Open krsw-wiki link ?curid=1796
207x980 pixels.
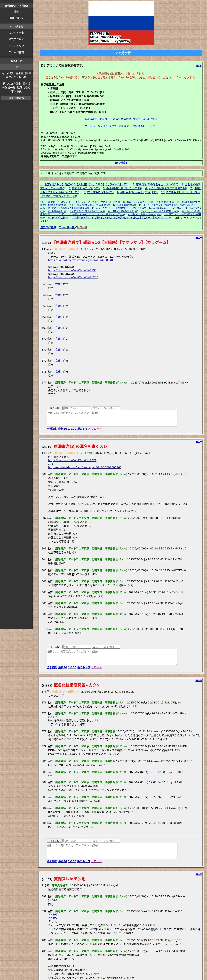pyautogui.click(x=72, y=270)
